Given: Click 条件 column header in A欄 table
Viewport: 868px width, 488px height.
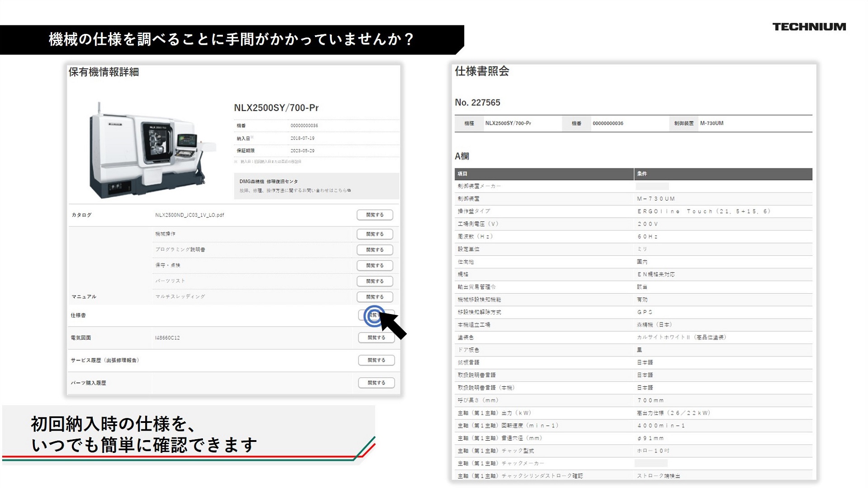Looking at the screenshot, I should pos(642,174).
